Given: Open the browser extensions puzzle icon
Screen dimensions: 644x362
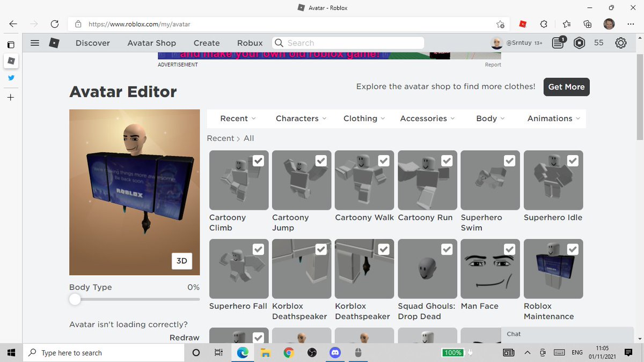Looking at the screenshot, I should coord(544,24).
